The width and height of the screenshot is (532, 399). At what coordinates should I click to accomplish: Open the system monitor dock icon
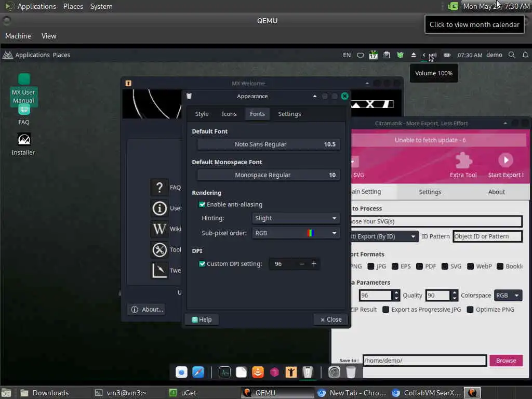[x=224, y=372]
